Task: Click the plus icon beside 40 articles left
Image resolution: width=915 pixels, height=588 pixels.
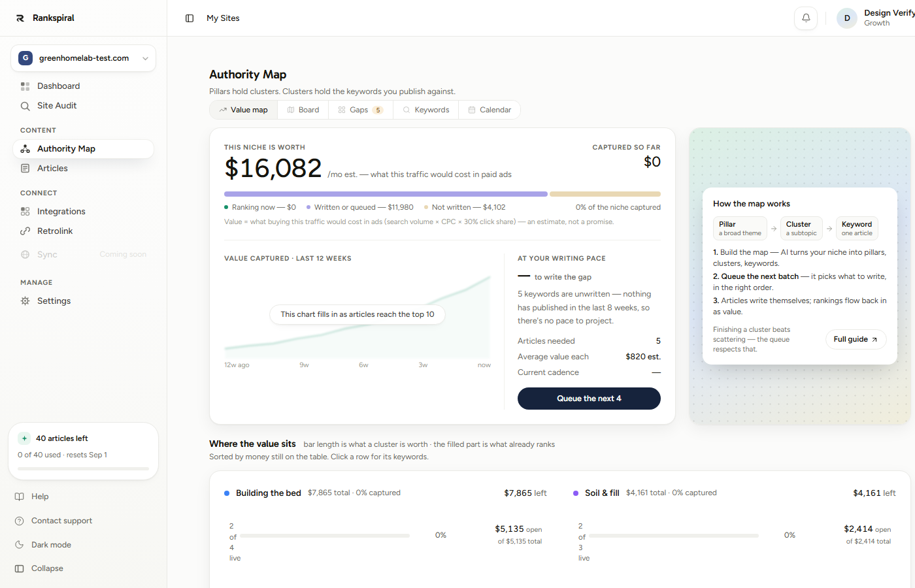Action: [24, 438]
